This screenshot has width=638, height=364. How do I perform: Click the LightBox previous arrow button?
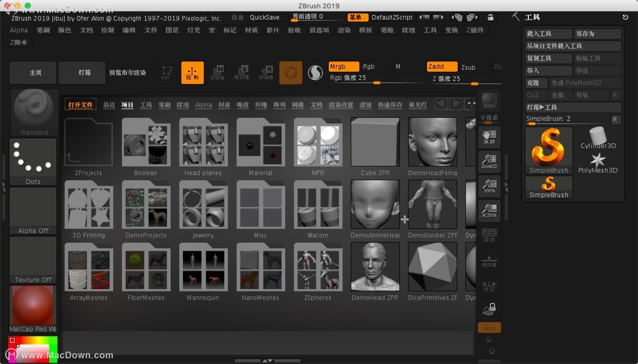pyautogui.click(x=440, y=104)
